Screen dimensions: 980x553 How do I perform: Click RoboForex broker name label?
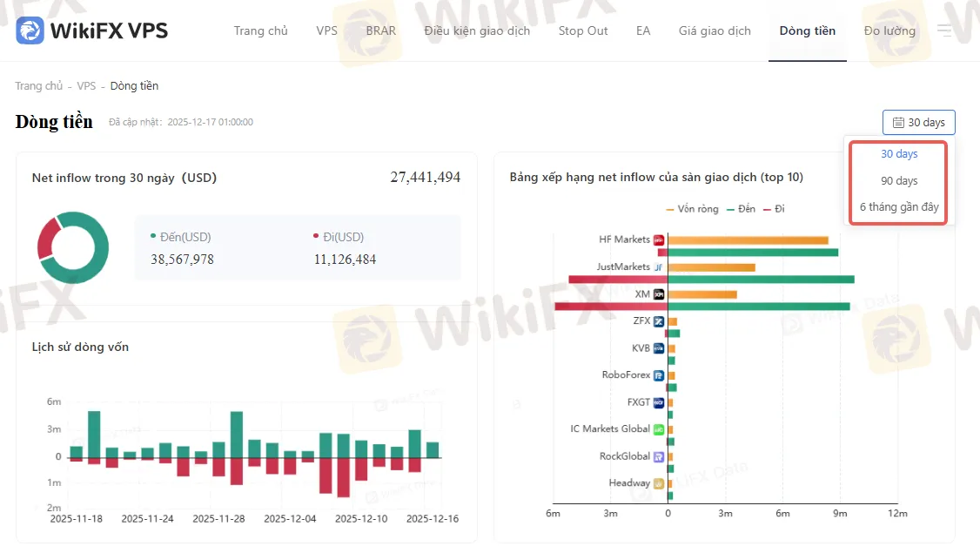[x=627, y=374]
